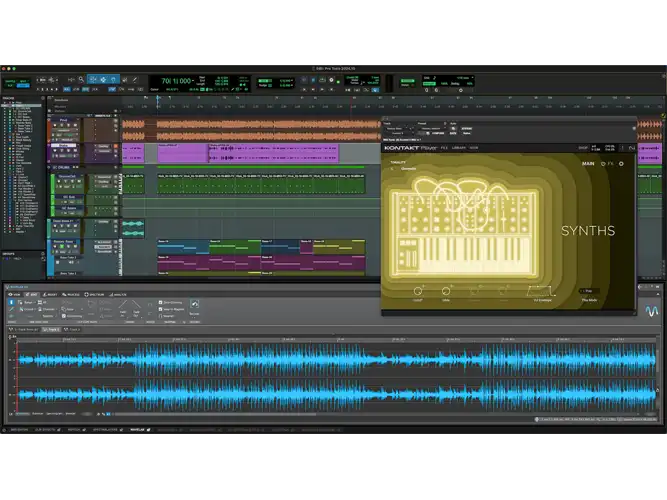Click the SYNTHS title in Kontakt
This screenshot has height=500, width=667.
pyautogui.click(x=588, y=231)
